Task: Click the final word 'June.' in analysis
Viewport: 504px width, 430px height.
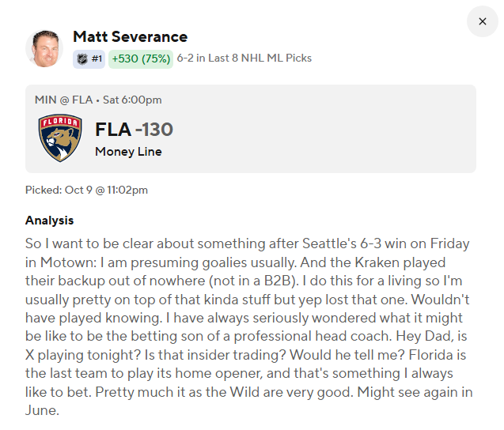Action: (x=42, y=411)
